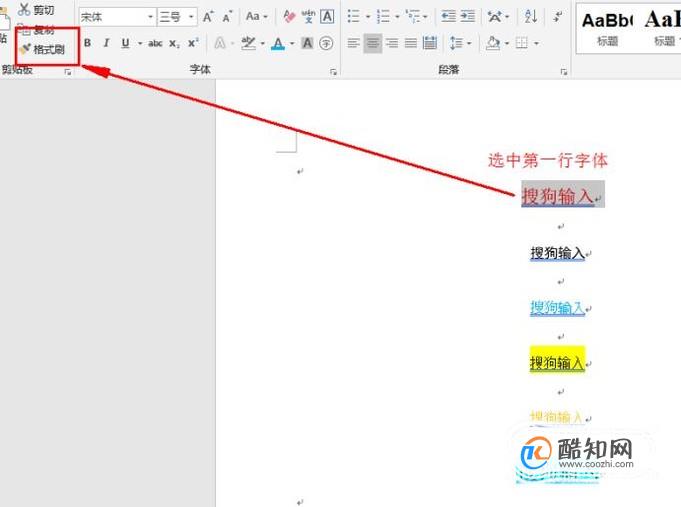Expand the underline style dropdown arrow
Image resolution: width=681 pixels, height=507 pixels.
140,43
